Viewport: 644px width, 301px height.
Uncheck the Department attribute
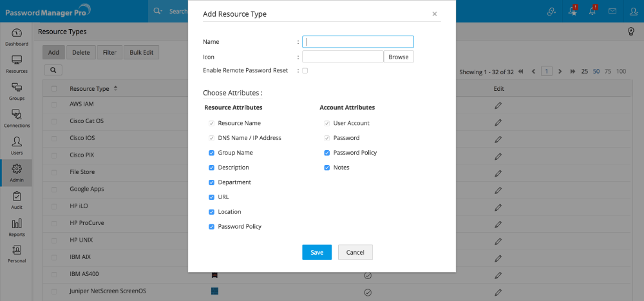[211, 182]
